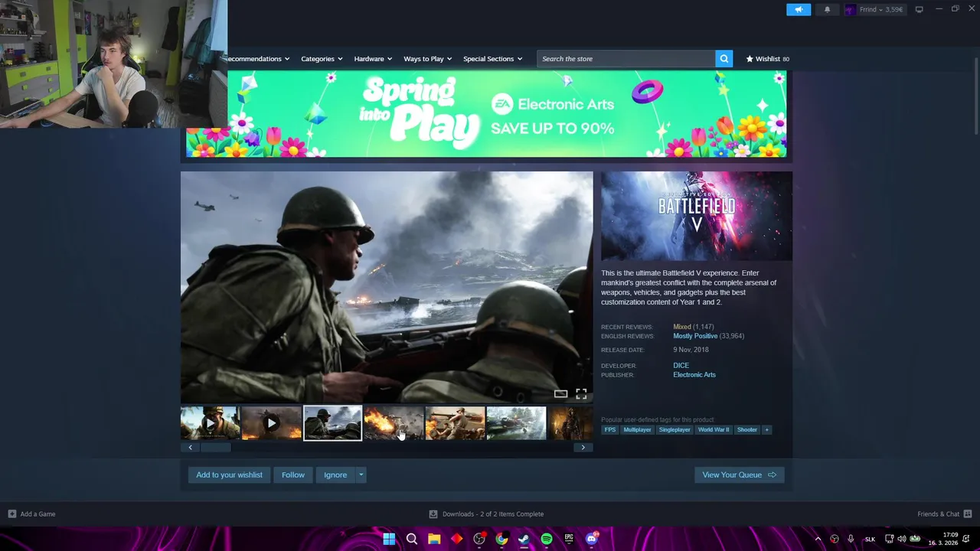Open Windows Start menu

(x=389, y=539)
